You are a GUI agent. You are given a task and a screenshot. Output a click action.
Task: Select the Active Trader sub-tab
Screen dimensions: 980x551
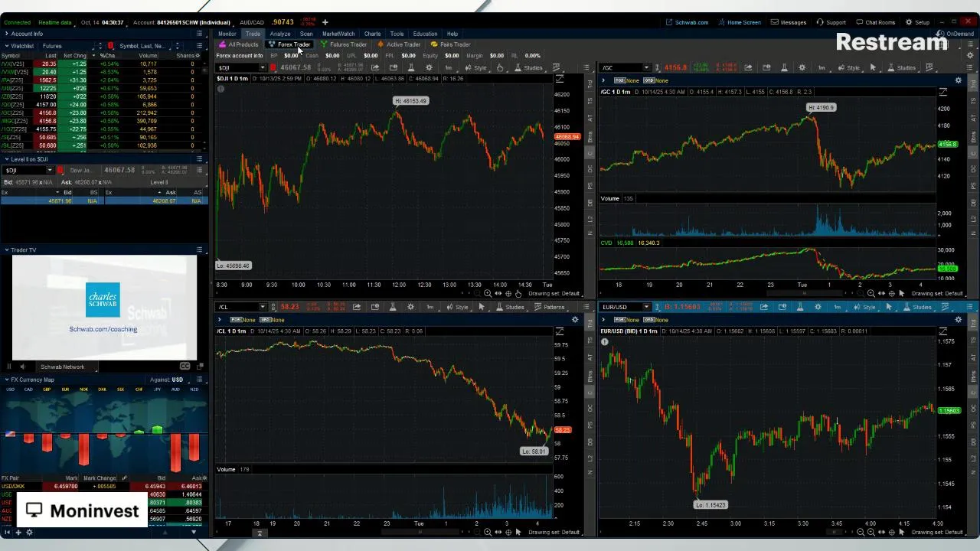(x=399, y=44)
